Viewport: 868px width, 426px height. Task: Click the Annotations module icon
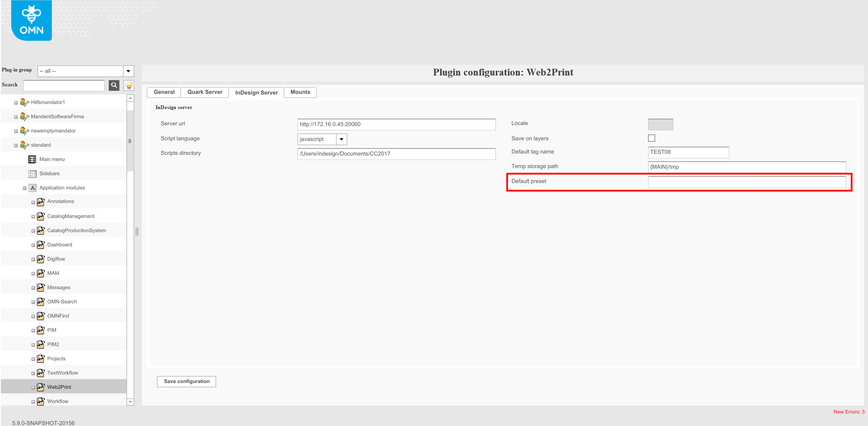(x=41, y=202)
